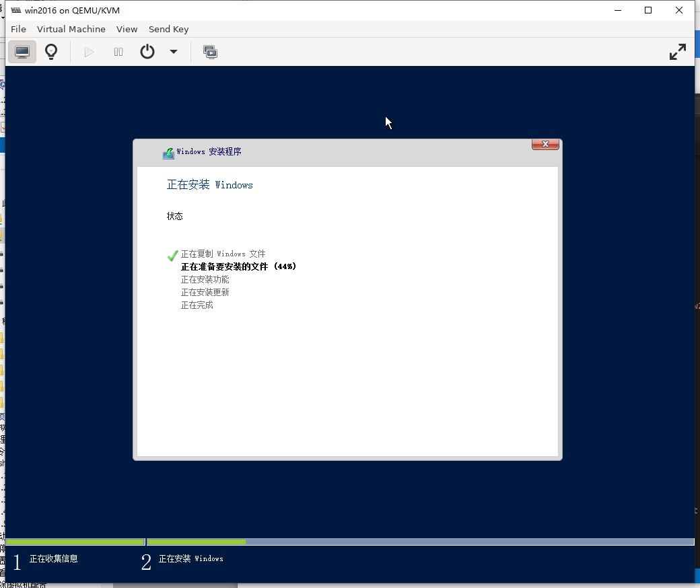Click the 正在收集信息 step one label
This screenshot has width=700, height=588.
click(x=53, y=558)
